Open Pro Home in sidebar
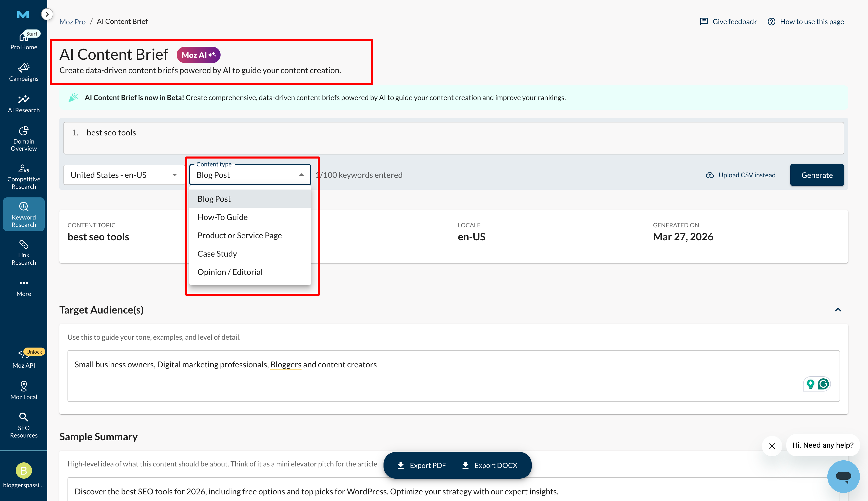This screenshot has height=501, width=868. 23,41
